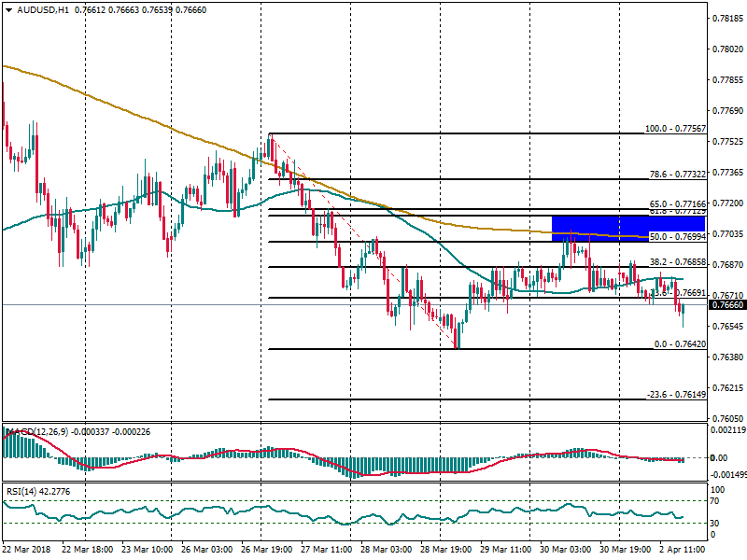
Task: Click the 22 Mar 2018 date label
Action: click(28, 551)
